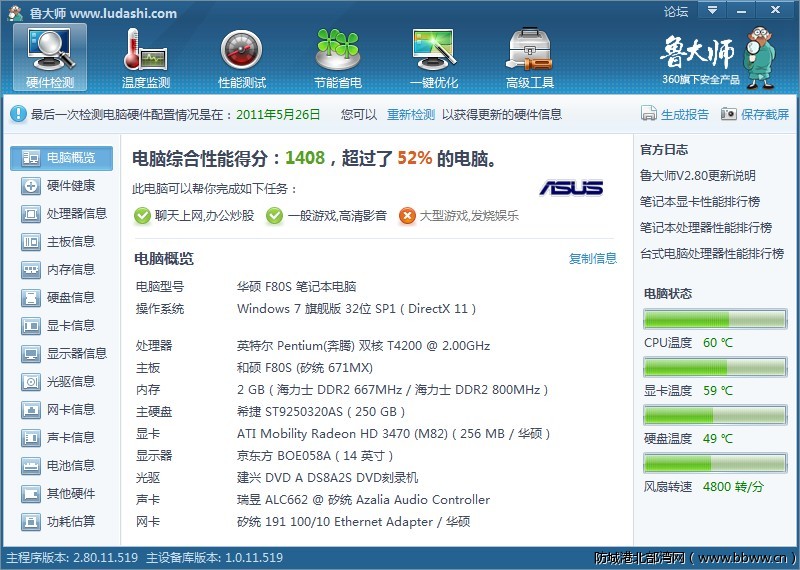The height and width of the screenshot is (570, 800).
Task: Click the 保存截屏 camera icon
Action: click(x=729, y=113)
